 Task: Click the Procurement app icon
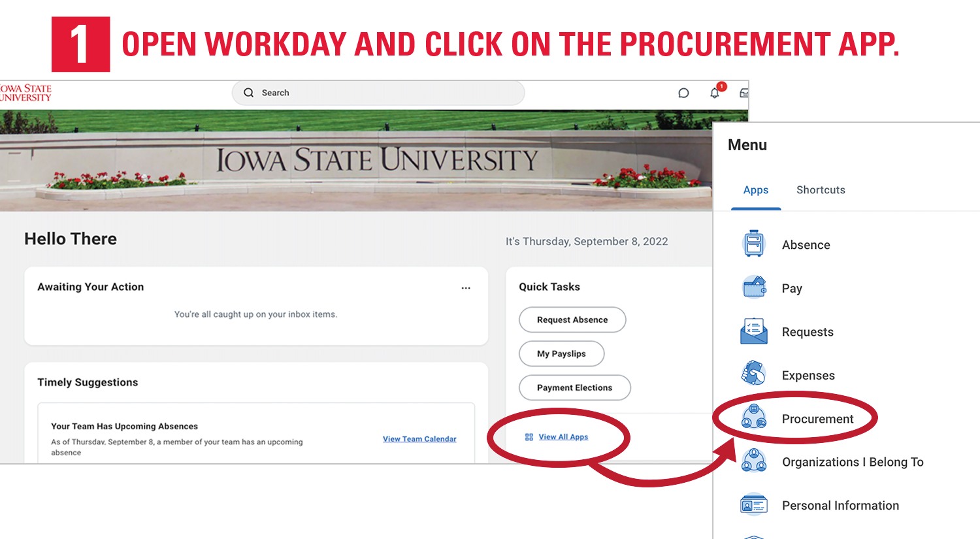click(754, 417)
